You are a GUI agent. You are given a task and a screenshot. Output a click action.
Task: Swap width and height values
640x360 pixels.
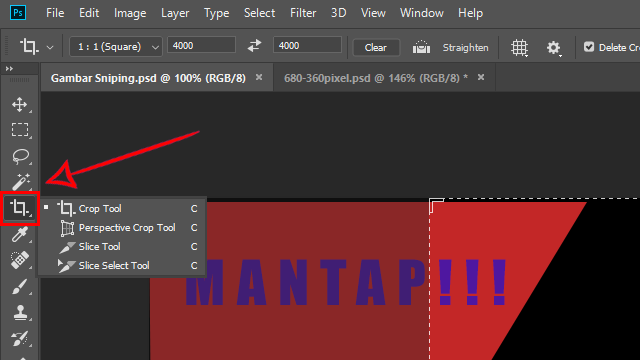(x=254, y=46)
